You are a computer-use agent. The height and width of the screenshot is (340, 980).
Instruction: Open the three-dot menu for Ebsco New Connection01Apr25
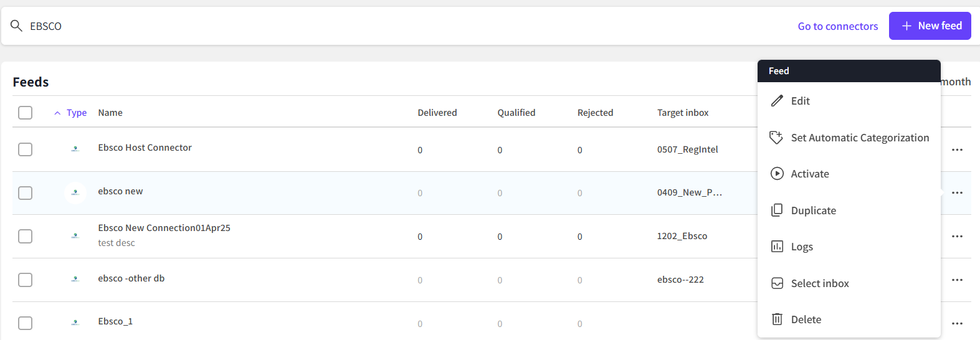coord(957,237)
